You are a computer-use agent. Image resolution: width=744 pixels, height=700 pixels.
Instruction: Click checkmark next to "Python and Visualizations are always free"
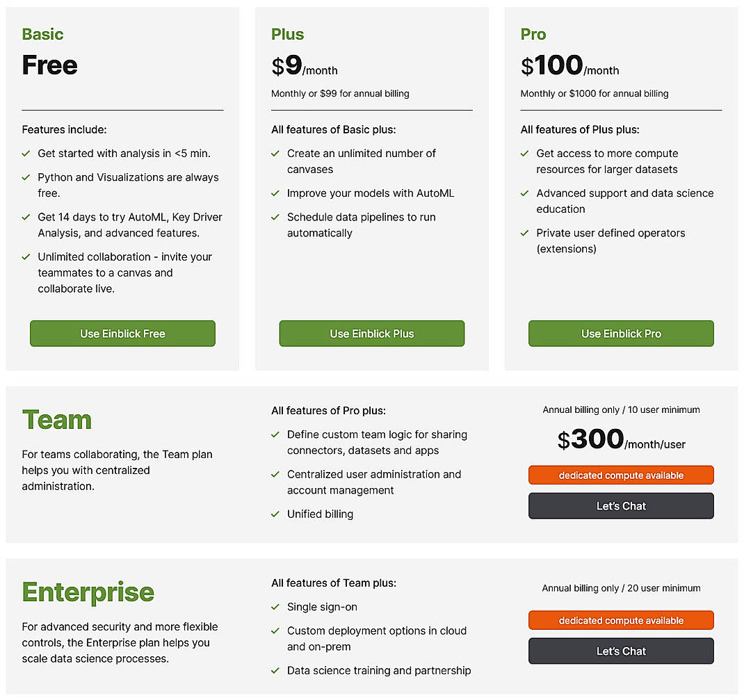tap(25, 177)
